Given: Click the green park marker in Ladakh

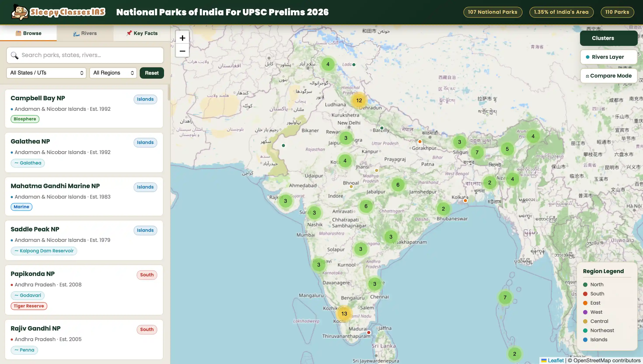Looking at the screenshot, I should [x=354, y=64].
